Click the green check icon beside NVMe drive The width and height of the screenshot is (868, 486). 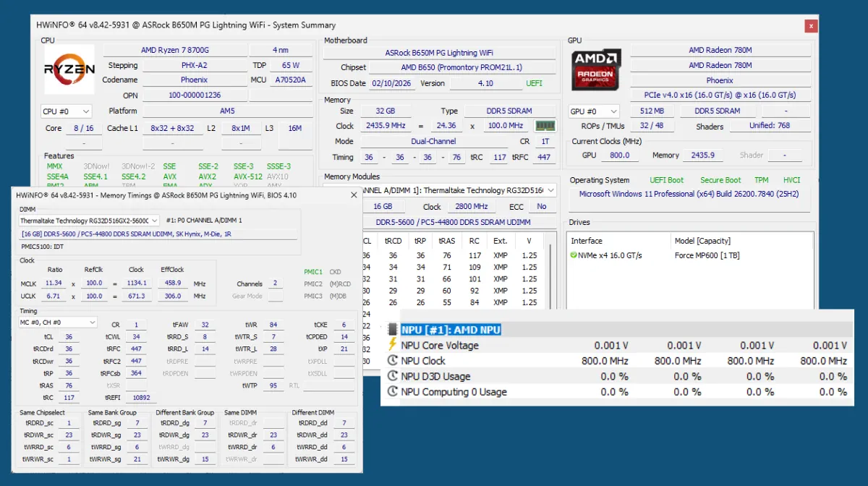[574, 255]
